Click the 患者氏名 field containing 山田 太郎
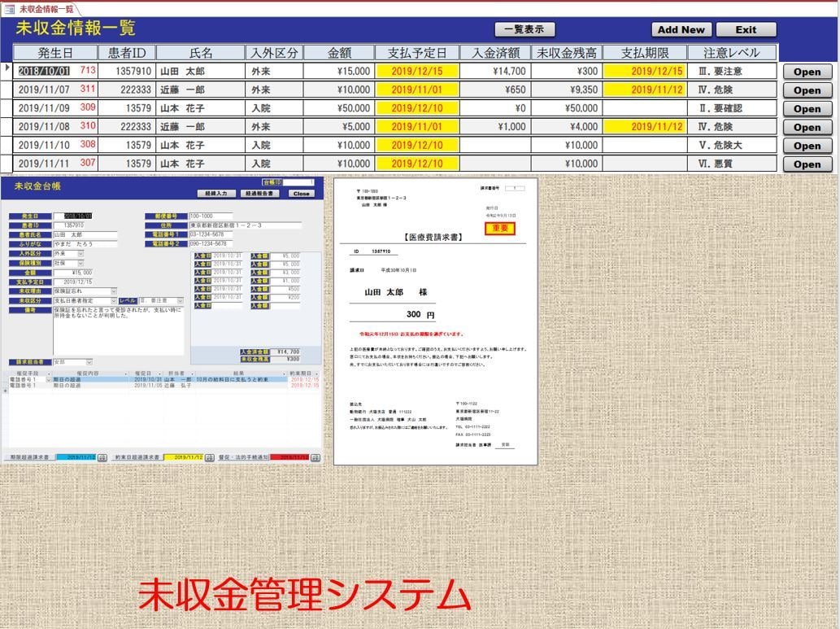The width and height of the screenshot is (840, 629). [x=85, y=235]
